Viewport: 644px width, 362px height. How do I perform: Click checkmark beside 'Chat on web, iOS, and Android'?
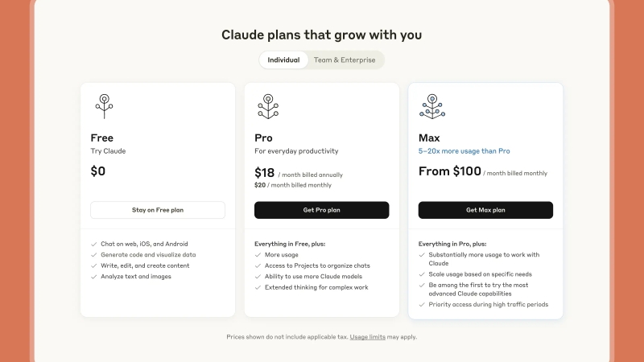coord(94,244)
